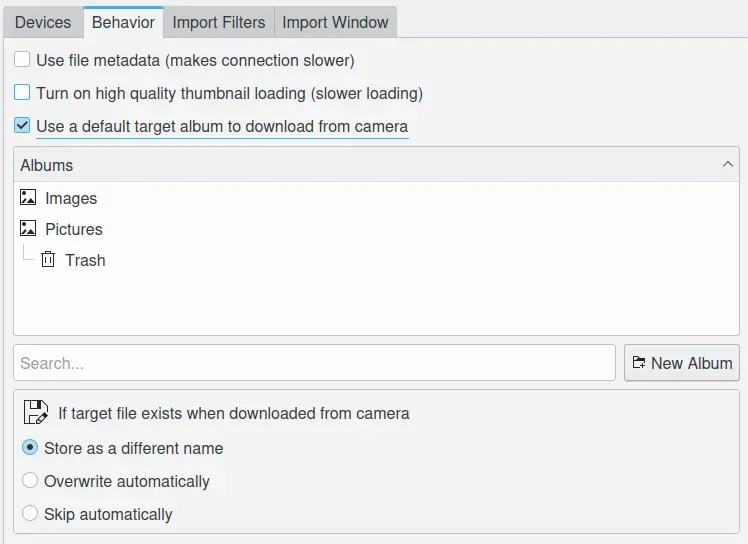Switch to the Devices tab

[x=43, y=22]
